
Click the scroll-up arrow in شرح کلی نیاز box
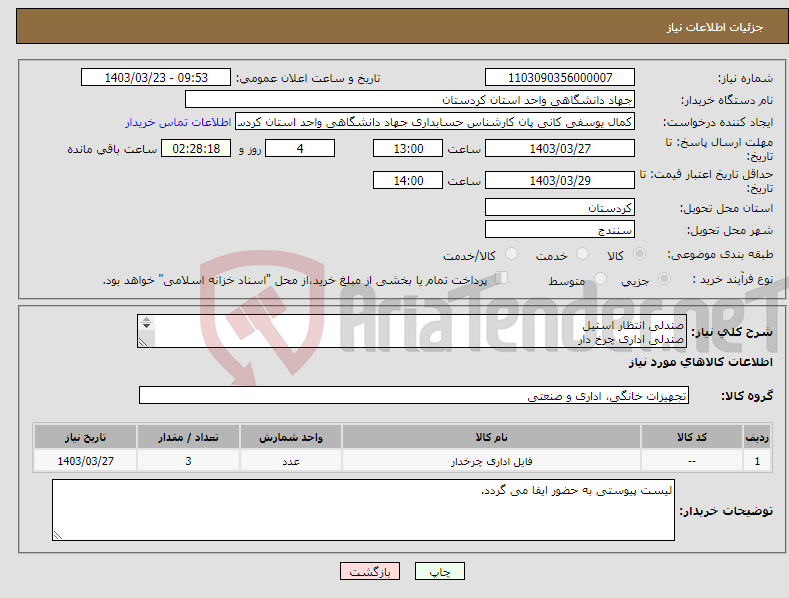click(146, 319)
